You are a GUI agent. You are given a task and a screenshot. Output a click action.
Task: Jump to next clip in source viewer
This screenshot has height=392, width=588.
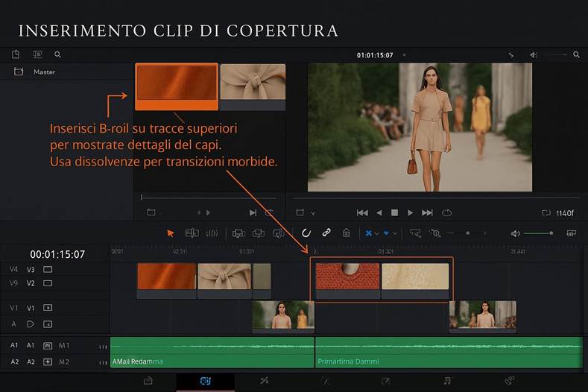pyautogui.click(x=253, y=212)
